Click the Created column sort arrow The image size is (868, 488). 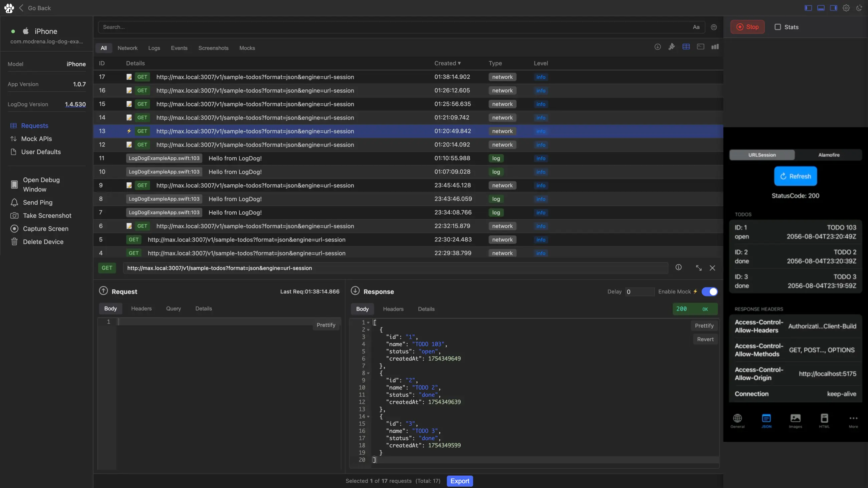tap(460, 63)
